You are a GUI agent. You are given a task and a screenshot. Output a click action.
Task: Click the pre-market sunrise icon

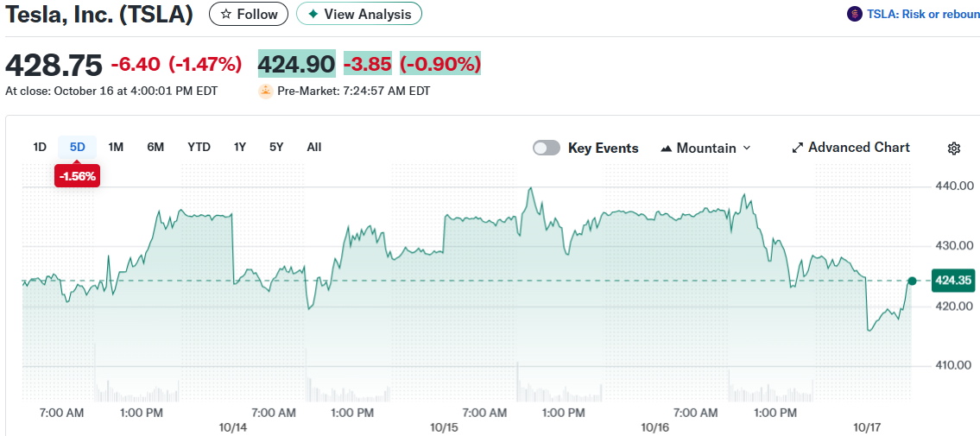(266, 91)
